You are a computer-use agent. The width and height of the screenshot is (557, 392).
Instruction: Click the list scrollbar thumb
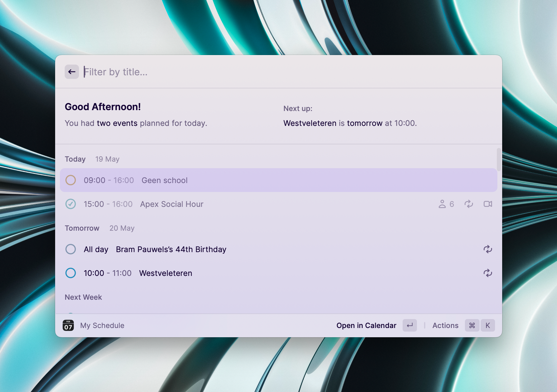pos(499,160)
